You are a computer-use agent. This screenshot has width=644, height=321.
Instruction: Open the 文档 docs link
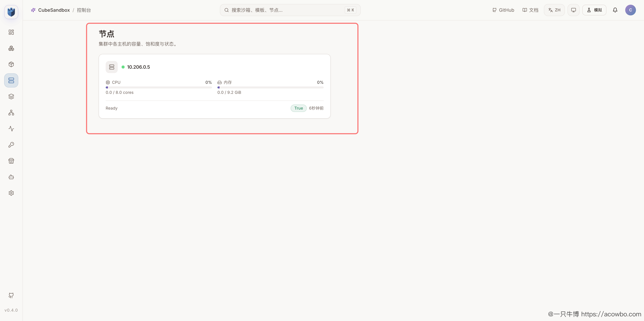530,10
